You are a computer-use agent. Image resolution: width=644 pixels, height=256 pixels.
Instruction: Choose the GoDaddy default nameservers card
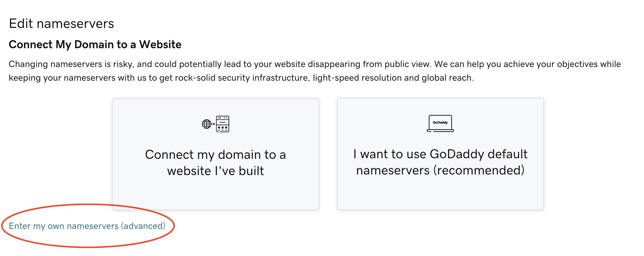click(440, 154)
